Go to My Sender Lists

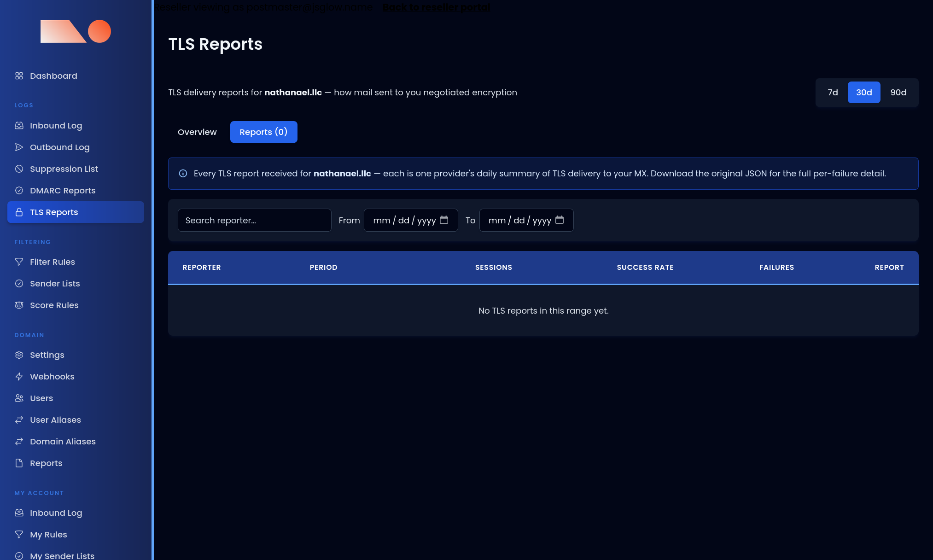[x=76, y=555]
